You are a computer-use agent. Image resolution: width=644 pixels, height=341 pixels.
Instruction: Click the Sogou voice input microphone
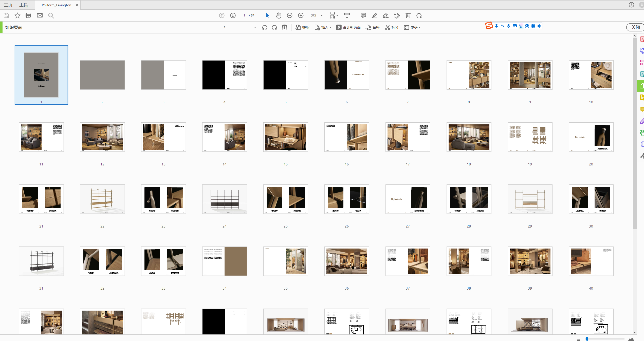pos(509,26)
